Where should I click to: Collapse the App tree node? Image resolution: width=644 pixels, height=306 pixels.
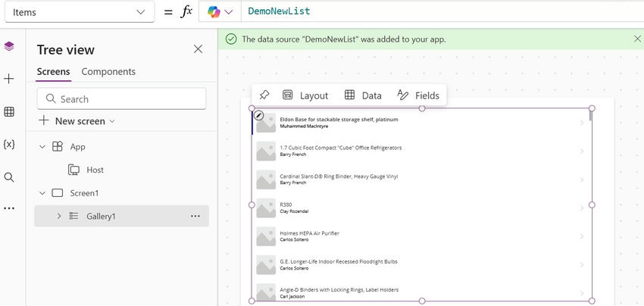[42, 147]
